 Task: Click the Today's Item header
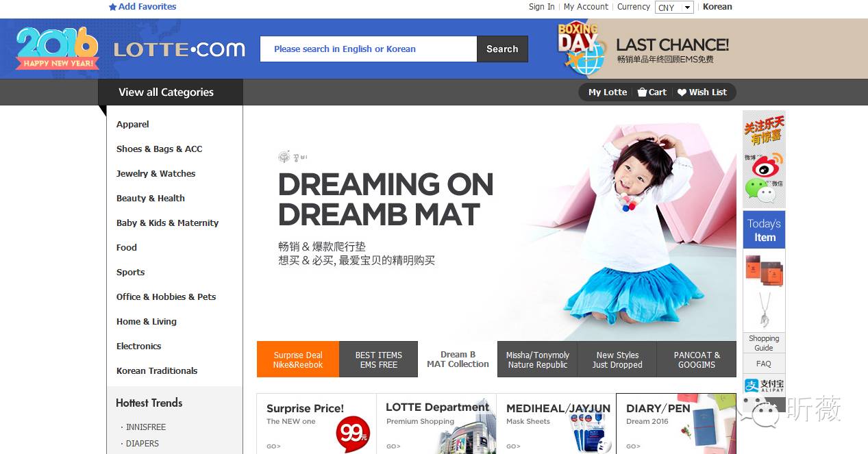tap(764, 230)
